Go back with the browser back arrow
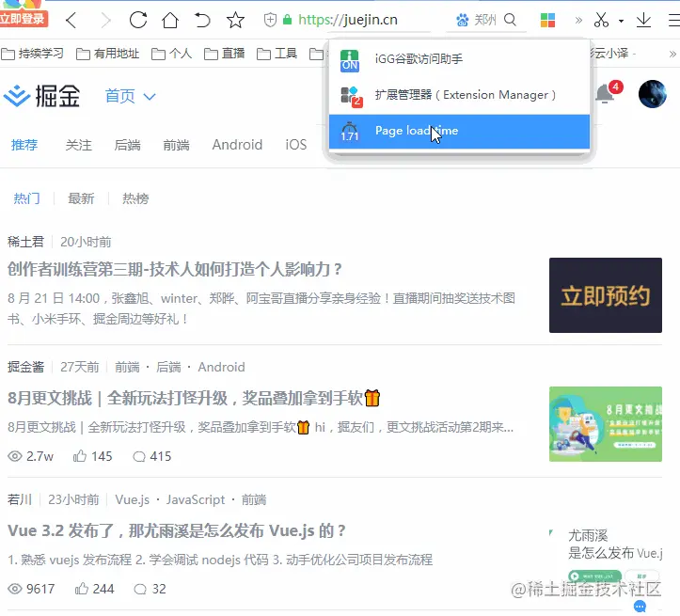The image size is (680, 616). tap(71, 20)
